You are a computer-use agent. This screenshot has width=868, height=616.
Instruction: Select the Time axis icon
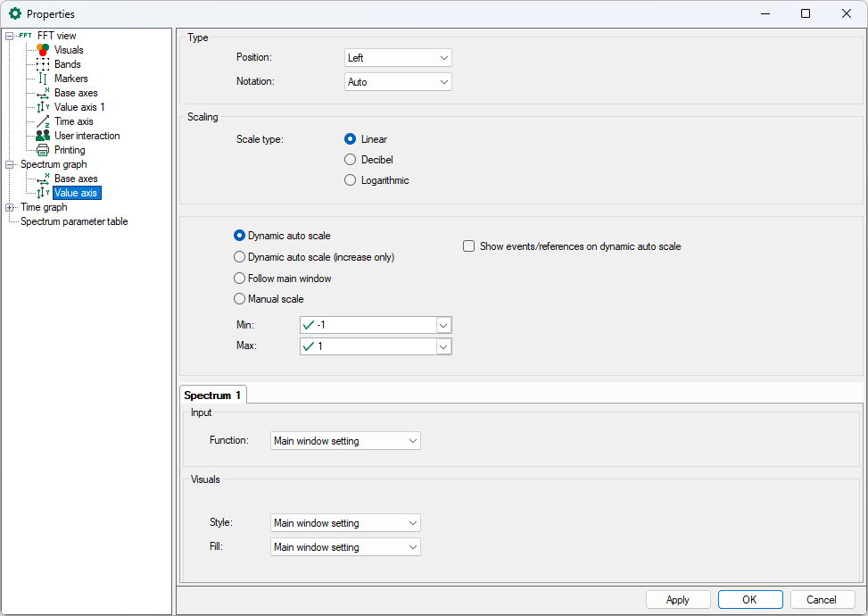(x=43, y=121)
